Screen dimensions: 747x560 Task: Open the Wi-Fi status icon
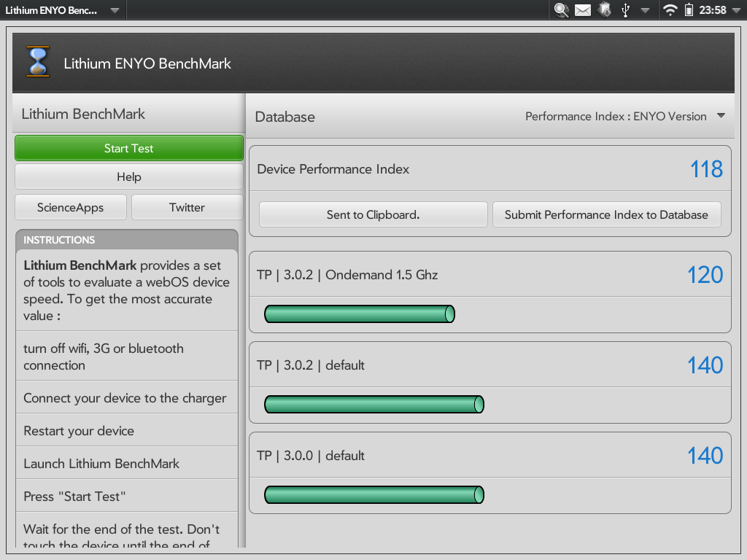click(x=670, y=10)
